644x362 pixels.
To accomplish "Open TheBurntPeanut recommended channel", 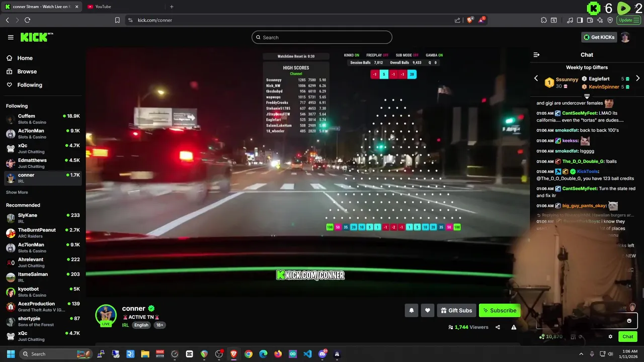I will tap(43, 233).
